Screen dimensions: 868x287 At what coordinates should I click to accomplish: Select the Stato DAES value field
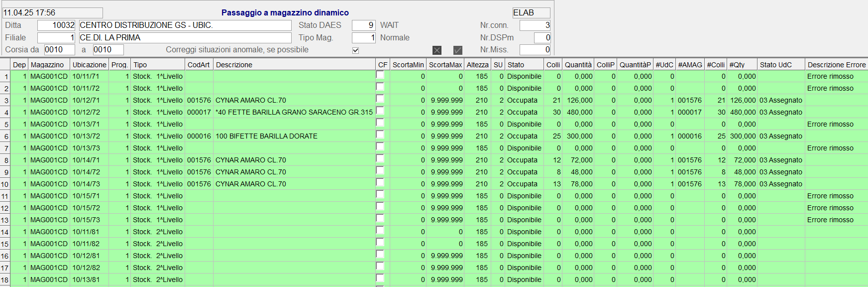click(363, 25)
